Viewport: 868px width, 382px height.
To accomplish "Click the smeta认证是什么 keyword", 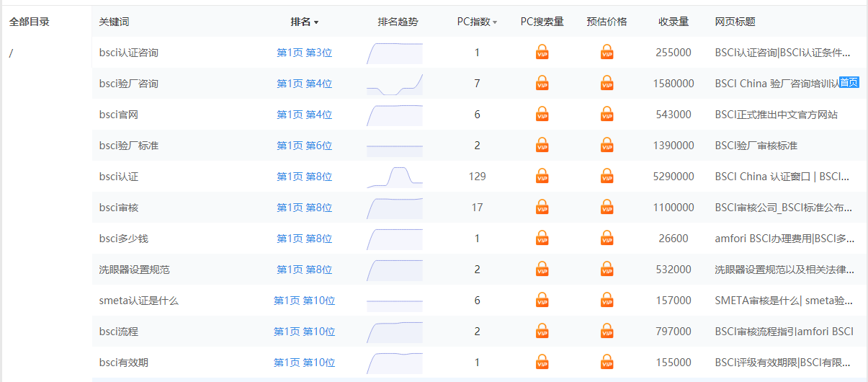I will pos(138,301).
